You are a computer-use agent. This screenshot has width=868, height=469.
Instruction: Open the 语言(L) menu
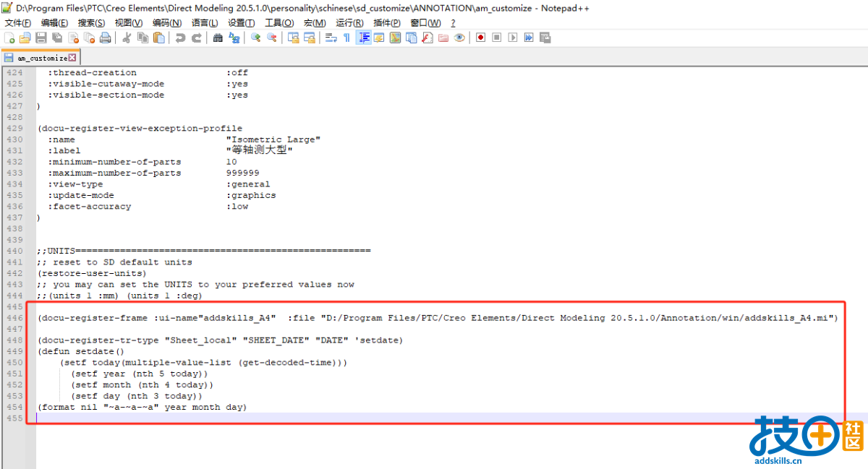point(205,23)
